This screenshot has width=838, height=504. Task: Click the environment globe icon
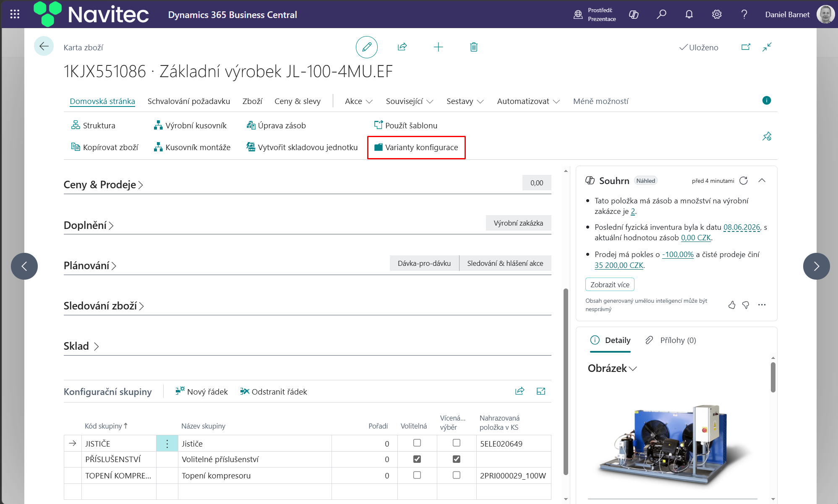tap(578, 15)
